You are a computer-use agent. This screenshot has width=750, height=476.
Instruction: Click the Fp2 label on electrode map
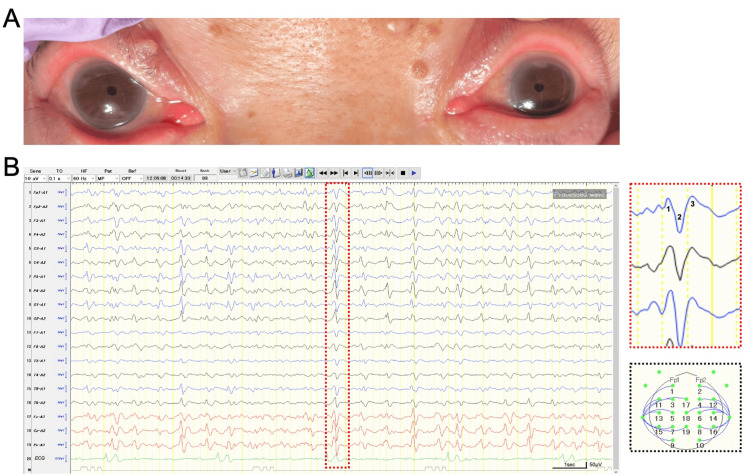[x=700, y=380]
